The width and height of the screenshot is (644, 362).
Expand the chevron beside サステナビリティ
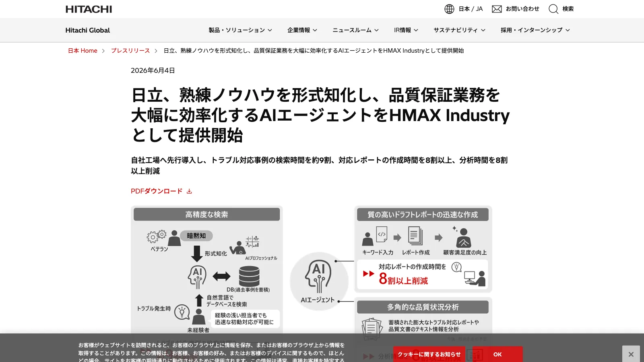click(x=483, y=30)
